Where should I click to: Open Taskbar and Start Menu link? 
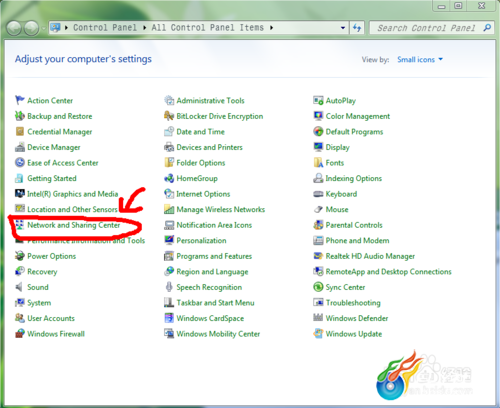(215, 303)
